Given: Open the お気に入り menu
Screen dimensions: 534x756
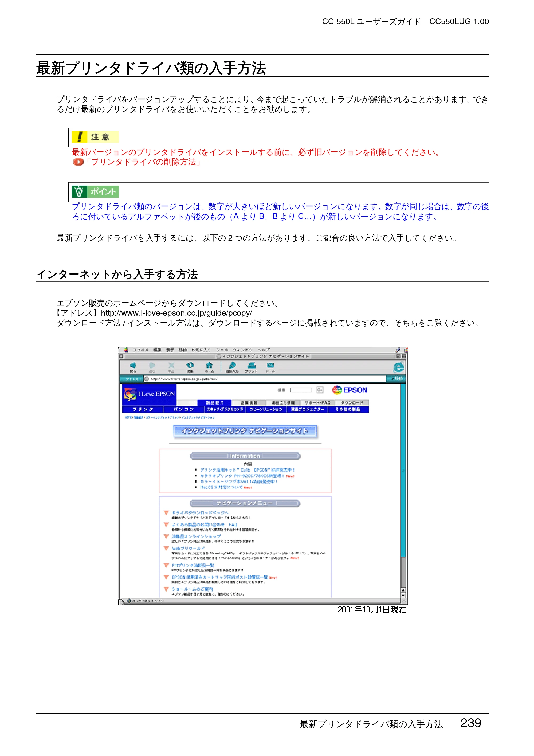Looking at the screenshot, I should 201,350.
